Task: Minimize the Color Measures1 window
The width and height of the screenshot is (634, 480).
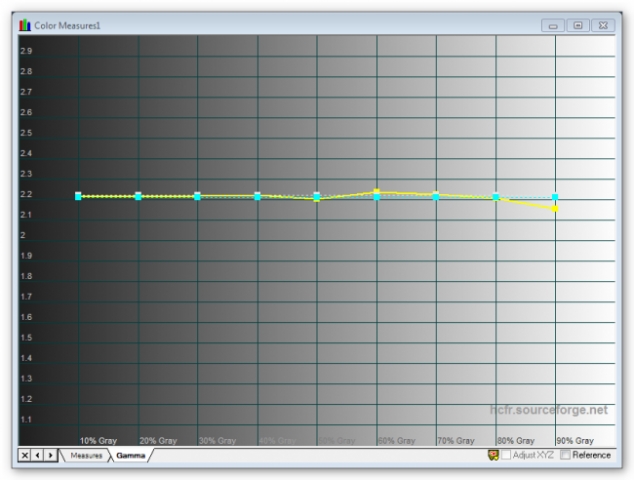Action: [553, 24]
